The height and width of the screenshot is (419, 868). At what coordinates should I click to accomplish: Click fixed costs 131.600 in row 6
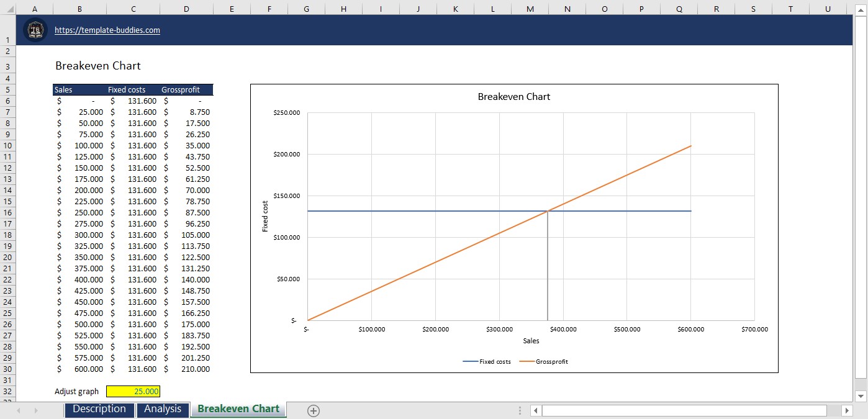(133, 101)
